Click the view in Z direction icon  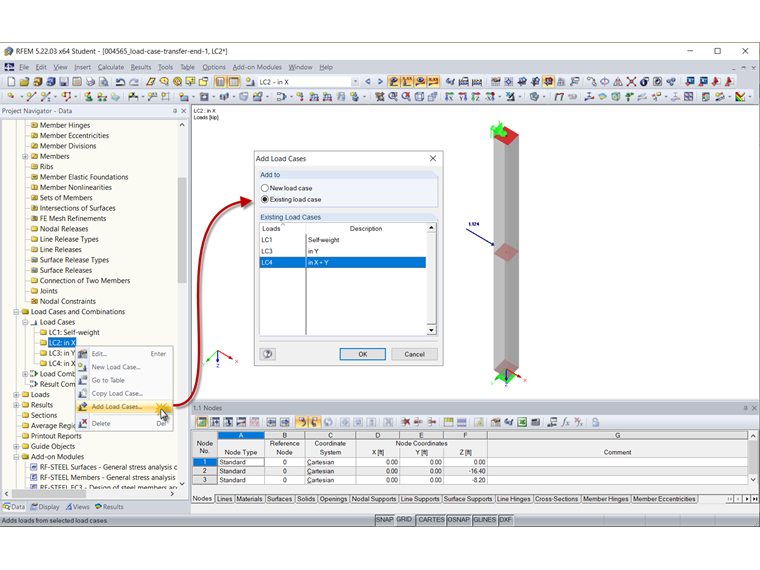point(475,96)
